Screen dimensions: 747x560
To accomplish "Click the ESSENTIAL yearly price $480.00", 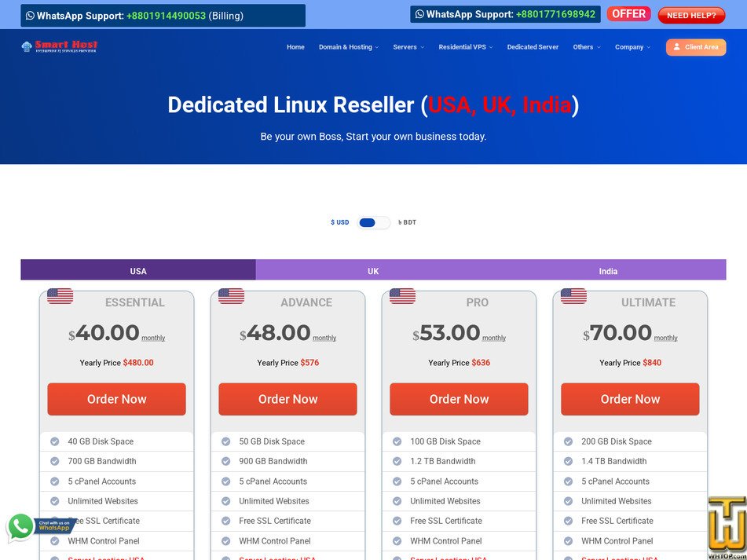I will [138, 362].
